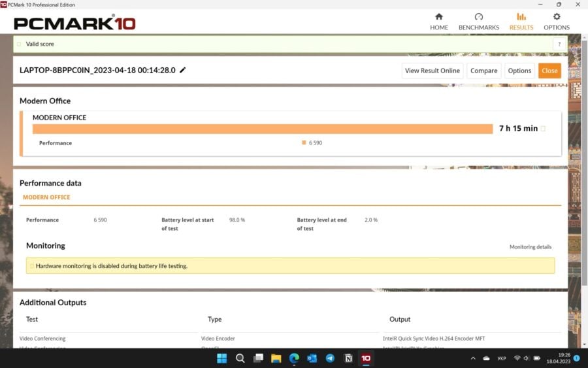Open the clock and date 19:26
This screenshot has width=588, height=368.
559,358
